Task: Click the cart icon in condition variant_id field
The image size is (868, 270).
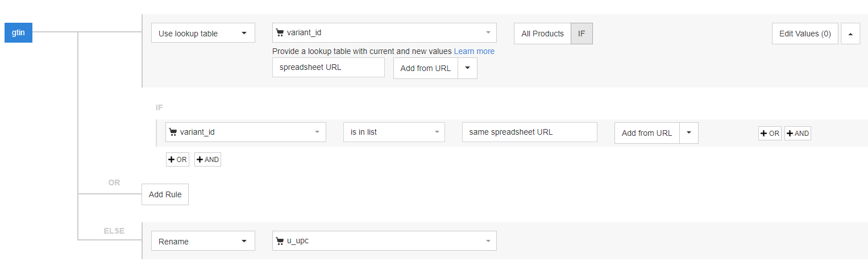Action: point(173,132)
